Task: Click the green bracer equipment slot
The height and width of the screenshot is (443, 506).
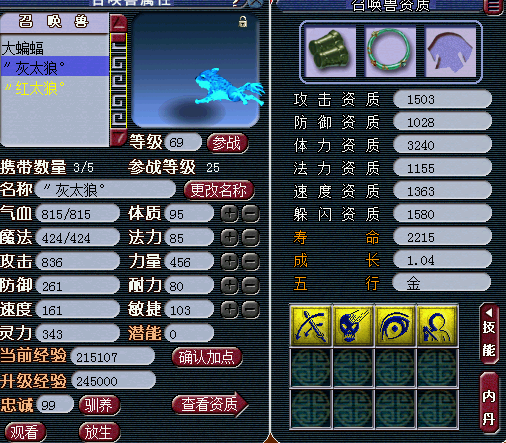Action: tap(330, 52)
